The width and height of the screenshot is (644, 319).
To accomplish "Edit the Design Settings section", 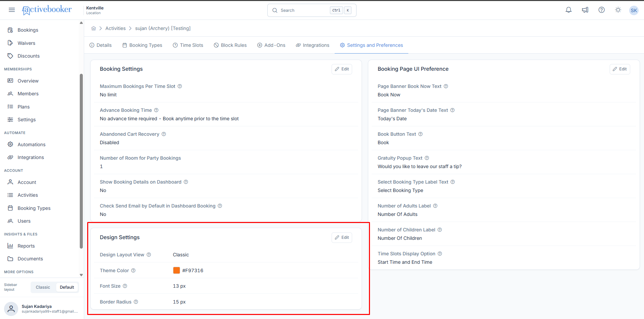I will point(342,237).
